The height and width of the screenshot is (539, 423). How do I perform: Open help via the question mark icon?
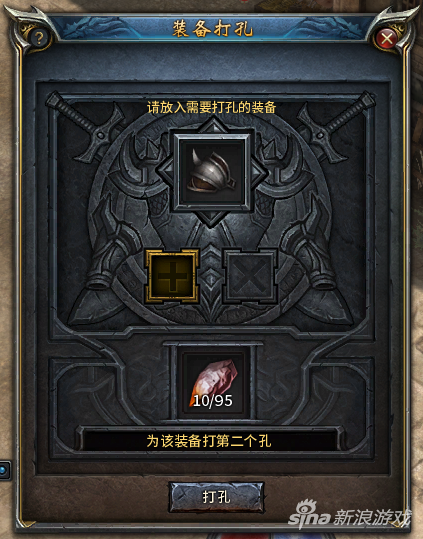point(39,38)
